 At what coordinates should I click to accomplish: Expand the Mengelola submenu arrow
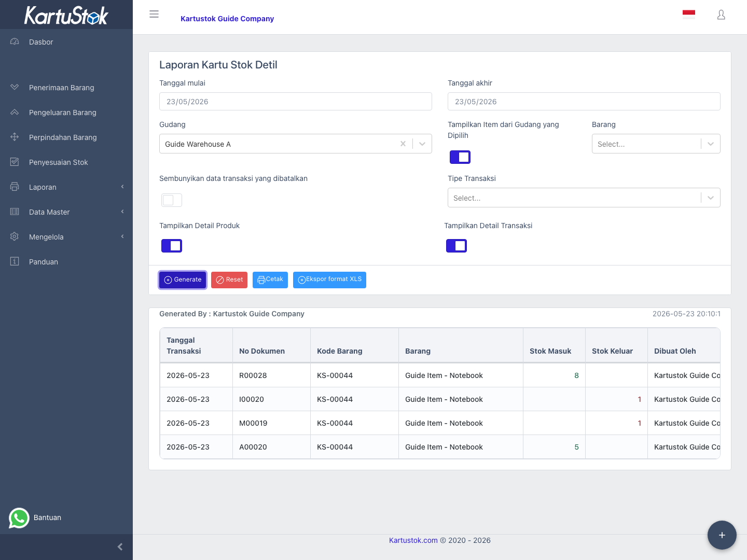tap(122, 236)
